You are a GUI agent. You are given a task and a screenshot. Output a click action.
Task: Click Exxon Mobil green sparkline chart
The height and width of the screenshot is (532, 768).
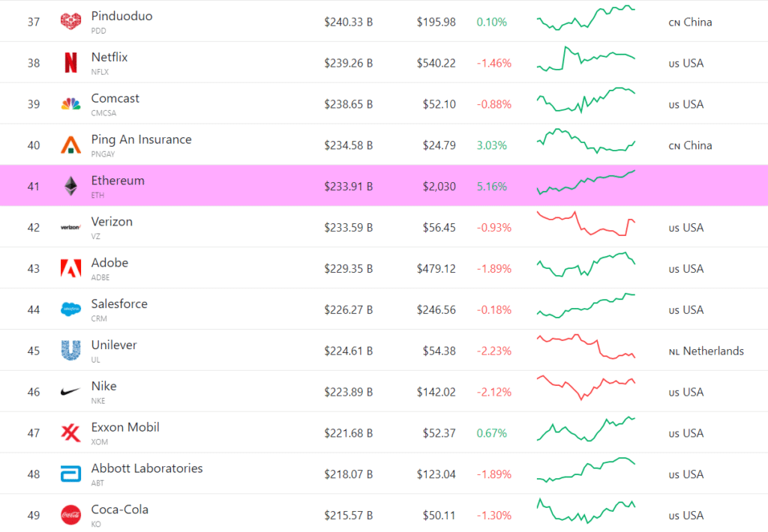click(x=586, y=429)
